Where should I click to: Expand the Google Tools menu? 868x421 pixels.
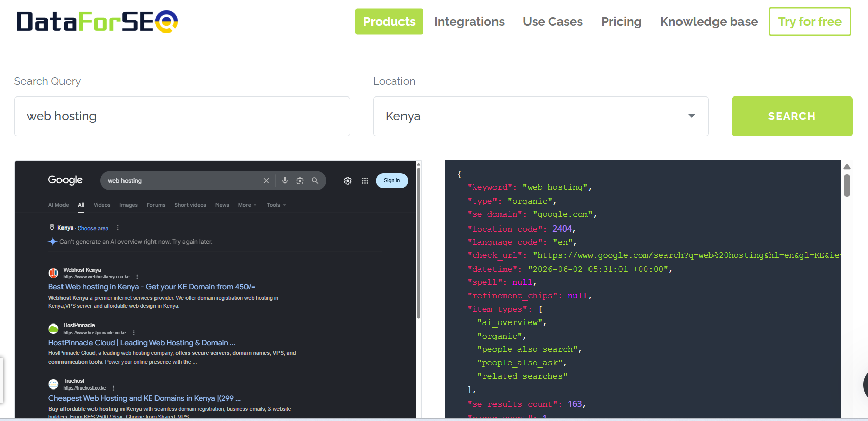click(x=276, y=205)
